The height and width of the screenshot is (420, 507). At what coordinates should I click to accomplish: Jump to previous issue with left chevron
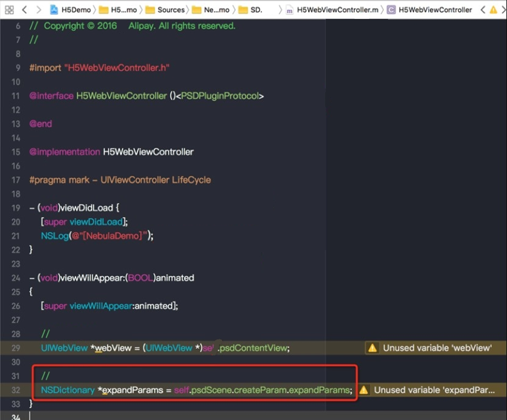pos(483,10)
